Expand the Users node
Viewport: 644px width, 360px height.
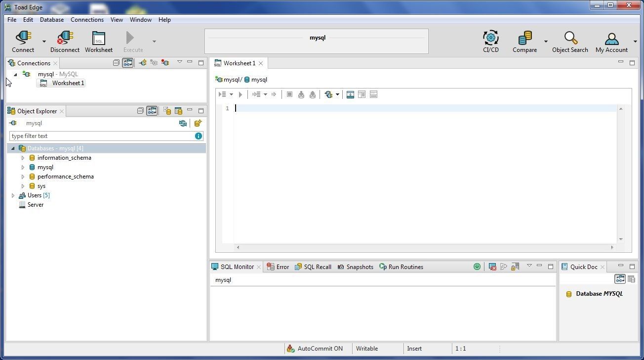click(13, 195)
